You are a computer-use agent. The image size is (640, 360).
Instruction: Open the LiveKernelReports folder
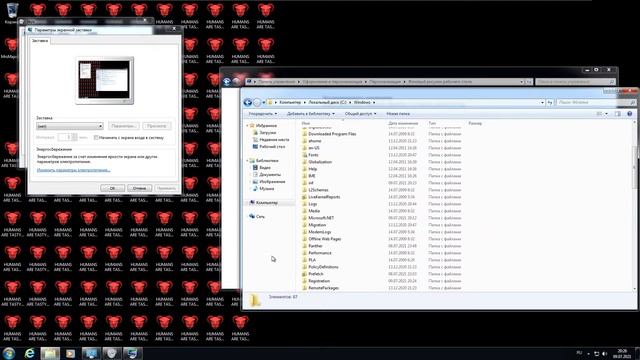tap(324, 197)
